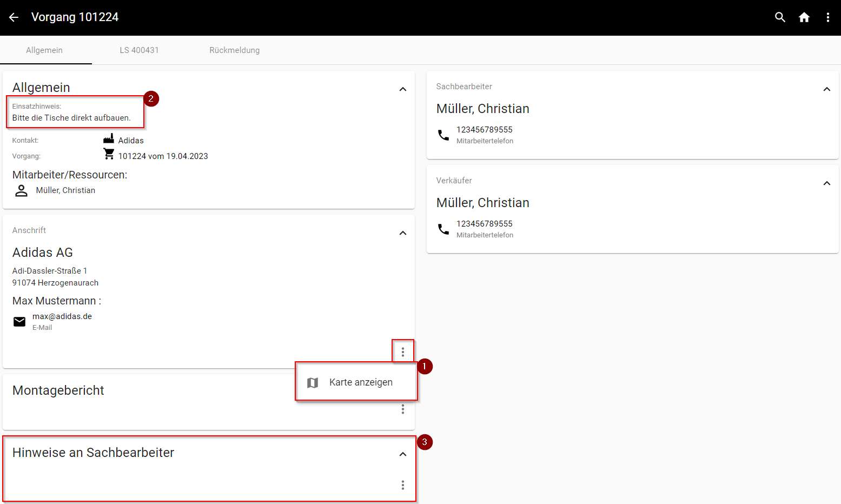The width and height of the screenshot is (841, 504).
Task: Collapse Hinweise an Sachbearbeiter section
Action: 403,454
